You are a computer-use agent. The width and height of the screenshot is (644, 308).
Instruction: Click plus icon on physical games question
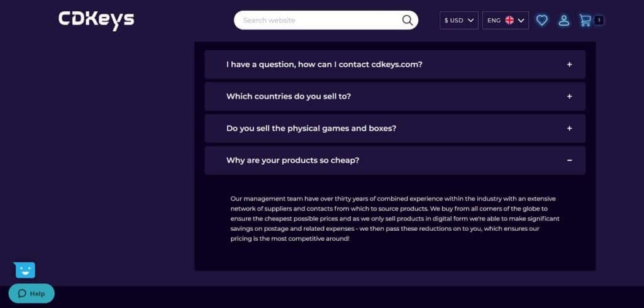click(569, 128)
